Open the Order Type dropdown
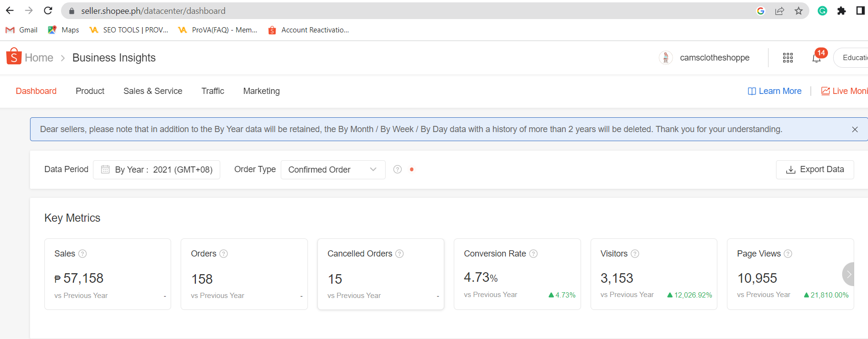 click(333, 170)
